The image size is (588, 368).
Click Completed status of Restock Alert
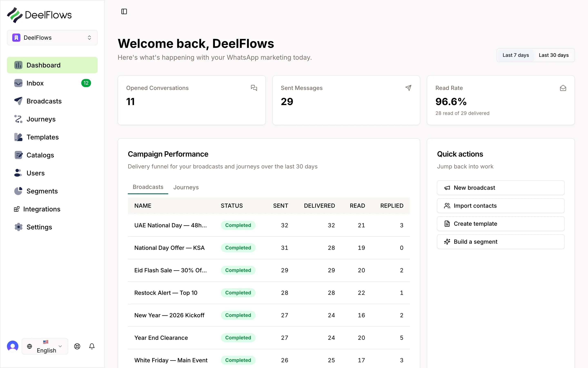point(238,293)
